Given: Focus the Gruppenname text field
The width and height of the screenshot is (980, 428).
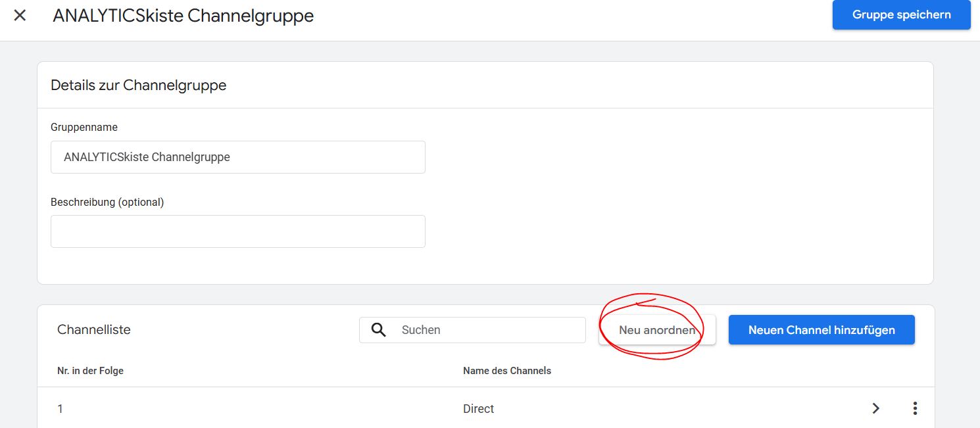Looking at the screenshot, I should click(x=237, y=157).
